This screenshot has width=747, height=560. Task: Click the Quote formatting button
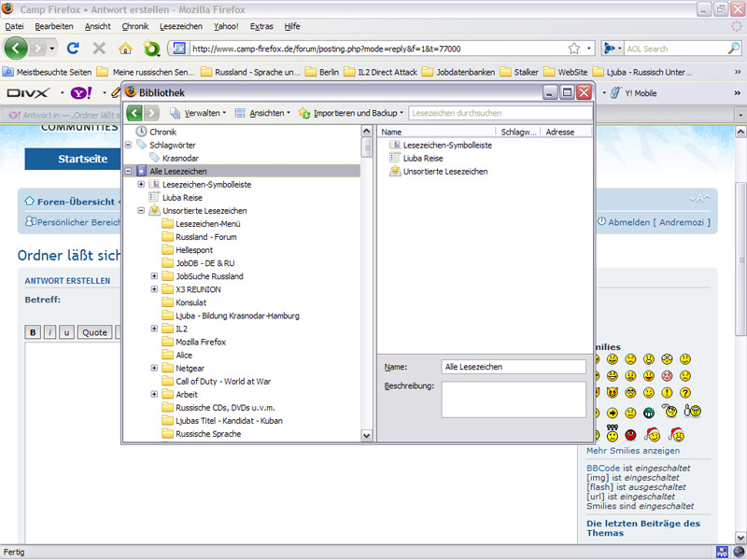pos(94,332)
